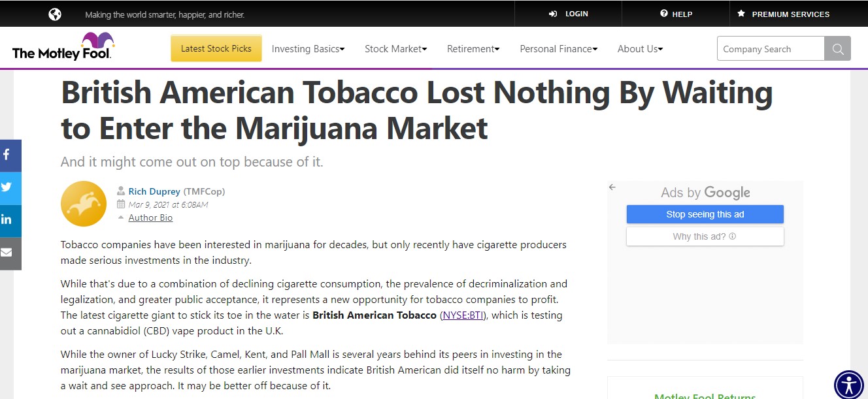Screen dimensions: 868x399
Task: Click the Stop seeing this ad button
Action: point(705,214)
